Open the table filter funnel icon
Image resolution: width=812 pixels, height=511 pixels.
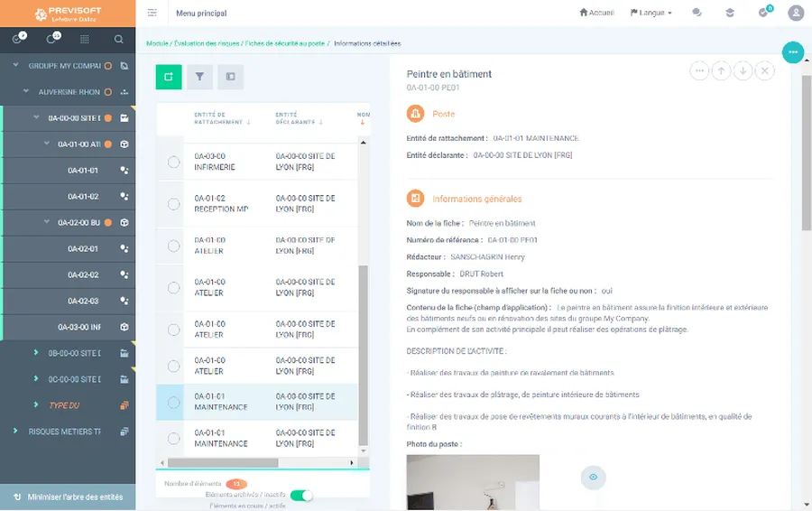(199, 77)
